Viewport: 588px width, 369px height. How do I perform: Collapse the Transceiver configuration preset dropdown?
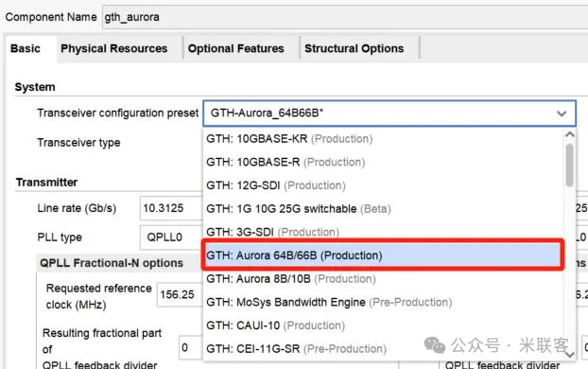(562, 114)
